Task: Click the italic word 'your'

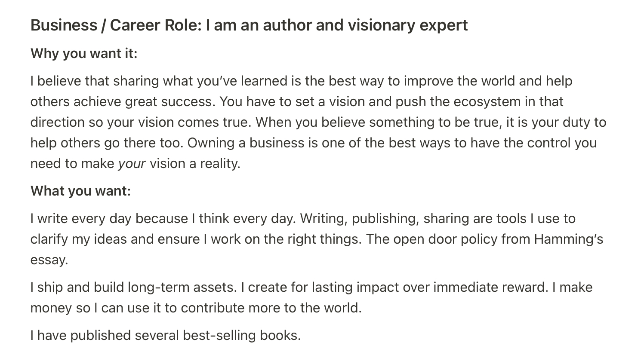Action: [132, 164]
